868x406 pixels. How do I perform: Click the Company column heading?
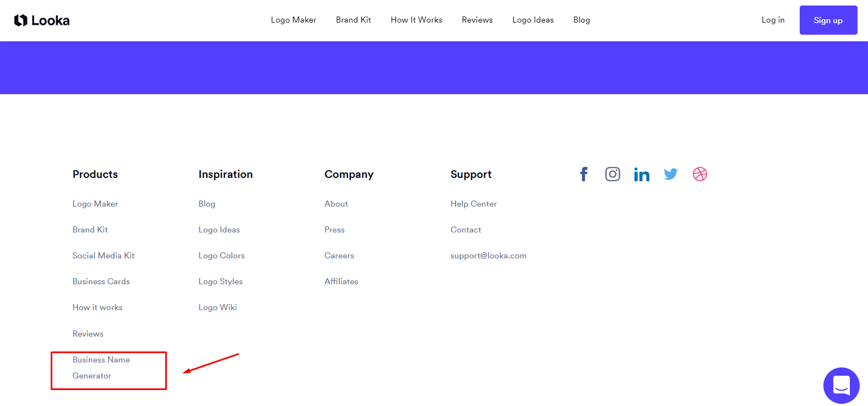point(349,174)
